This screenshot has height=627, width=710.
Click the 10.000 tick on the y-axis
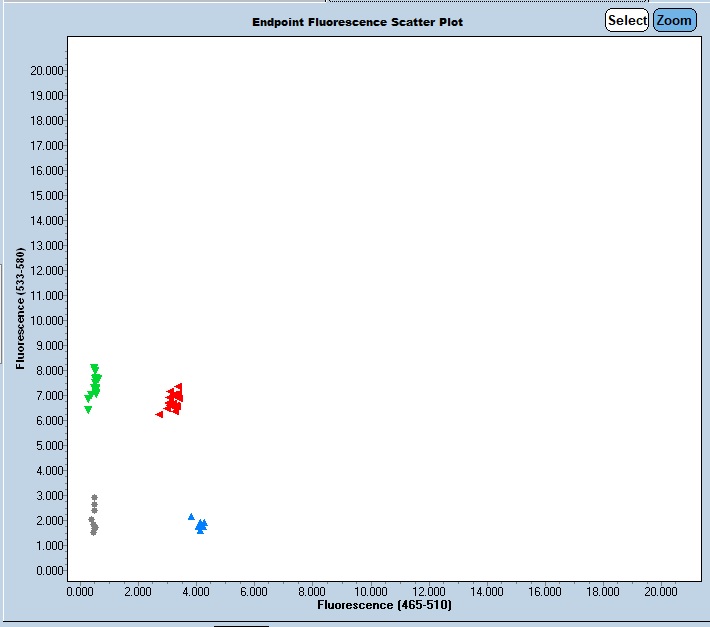(47, 321)
